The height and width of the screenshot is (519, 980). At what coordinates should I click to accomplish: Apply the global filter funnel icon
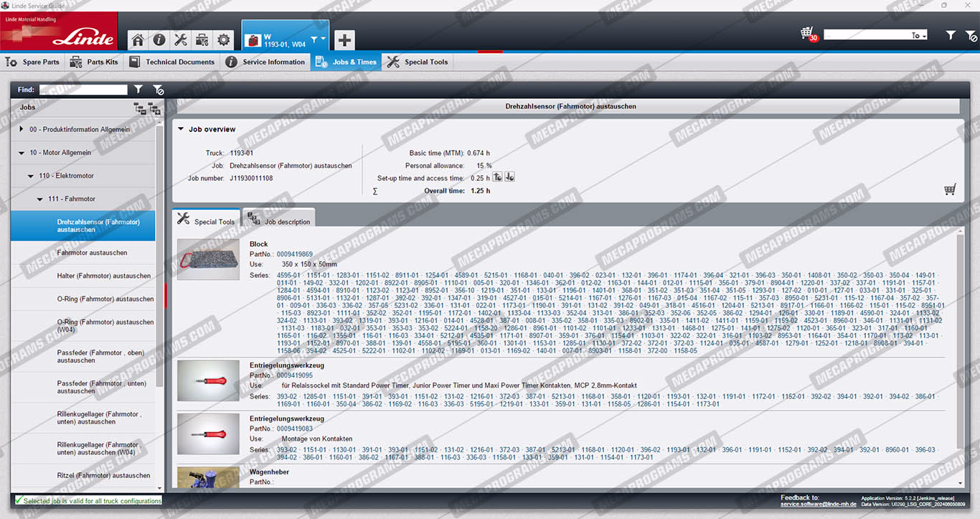(951, 35)
